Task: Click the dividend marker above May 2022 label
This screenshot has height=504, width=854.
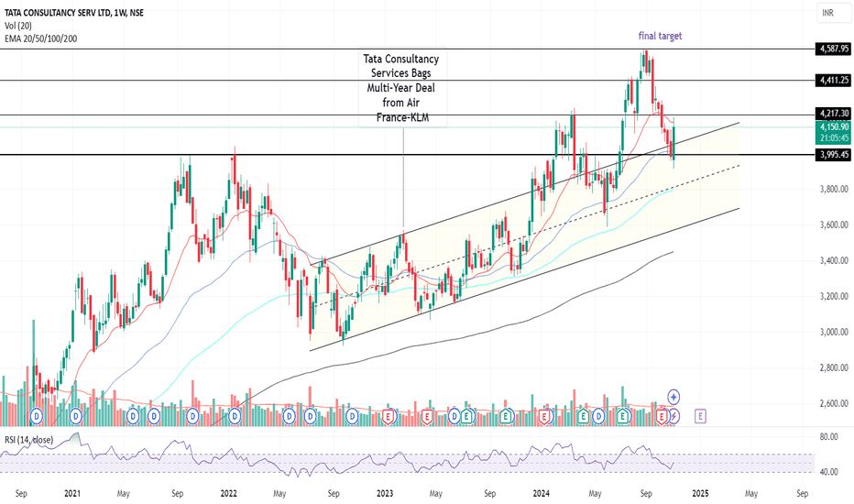Action: pos(290,417)
